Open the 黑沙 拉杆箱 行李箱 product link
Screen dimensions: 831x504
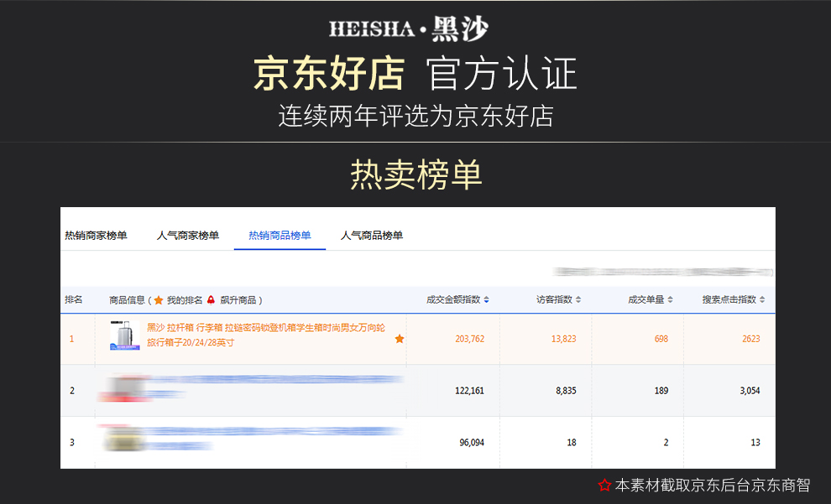click(266, 335)
